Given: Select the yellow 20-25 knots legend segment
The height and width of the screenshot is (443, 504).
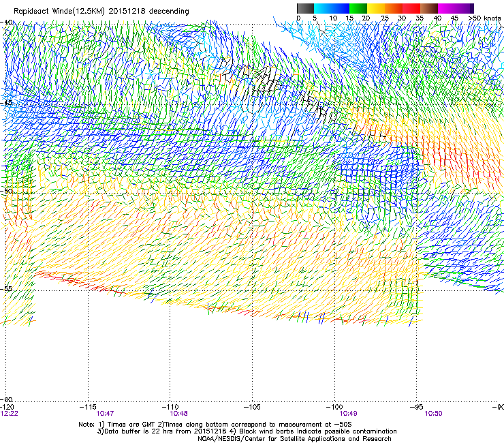Looking at the screenshot, I should [x=376, y=8].
